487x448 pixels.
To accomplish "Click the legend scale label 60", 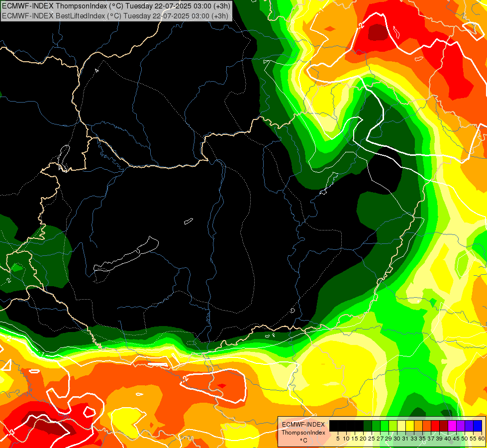I will point(482,439).
